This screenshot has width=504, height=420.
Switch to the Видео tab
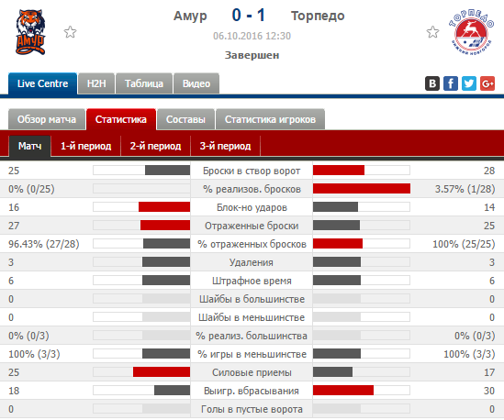196,83
